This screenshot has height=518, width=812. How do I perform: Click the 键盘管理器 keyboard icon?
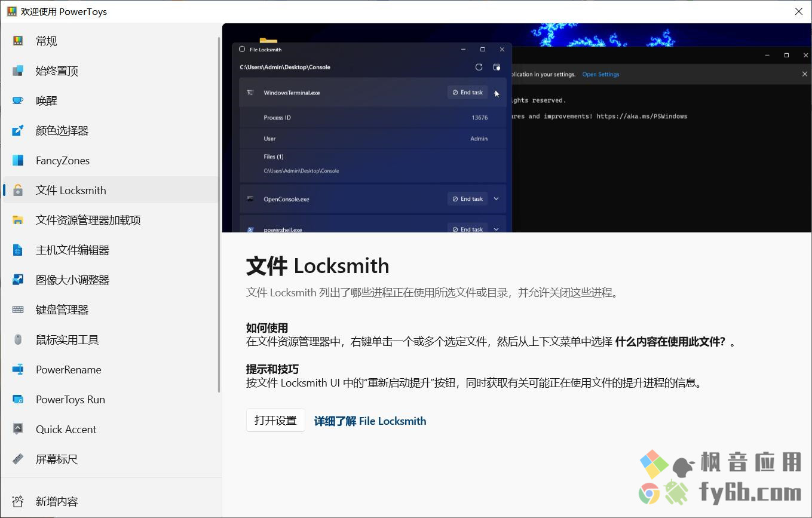point(18,310)
